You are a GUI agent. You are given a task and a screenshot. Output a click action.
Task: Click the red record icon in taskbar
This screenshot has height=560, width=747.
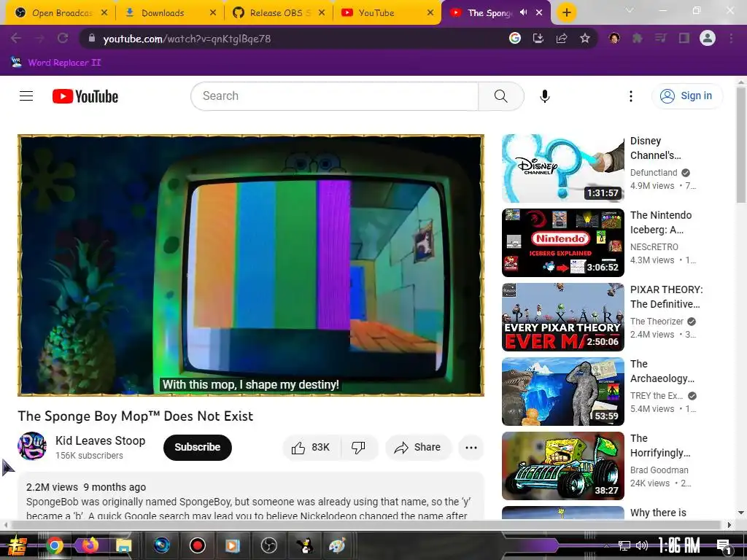point(197,545)
